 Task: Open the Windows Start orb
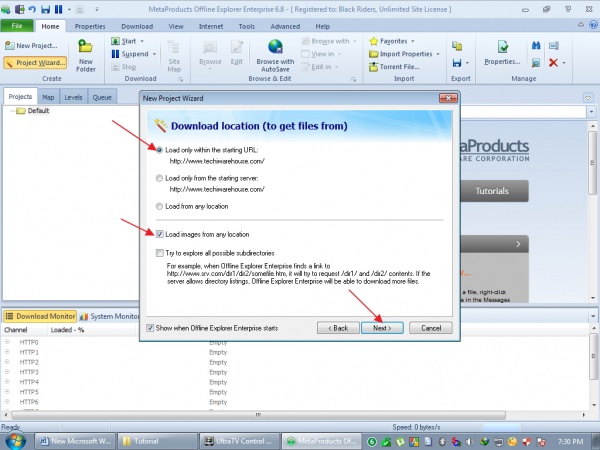point(15,441)
